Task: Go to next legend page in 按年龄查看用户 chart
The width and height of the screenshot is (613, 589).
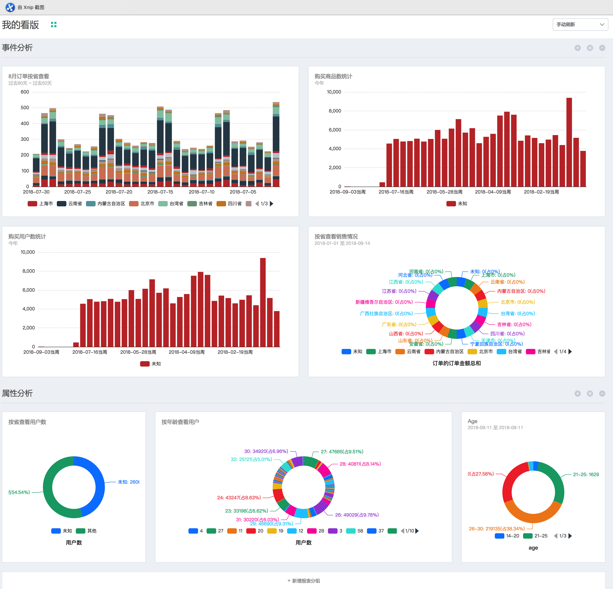Action: click(417, 531)
